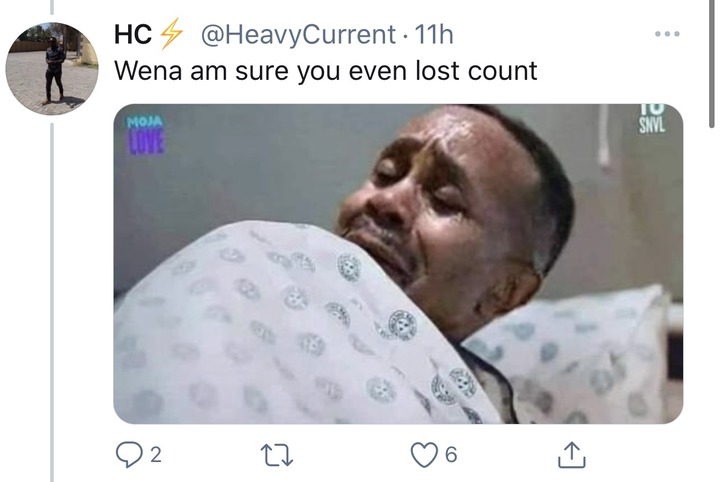The height and width of the screenshot is (482, 720).
Task: Click the like count number 6
Action: pyautogui.click(x=451, y=455)
